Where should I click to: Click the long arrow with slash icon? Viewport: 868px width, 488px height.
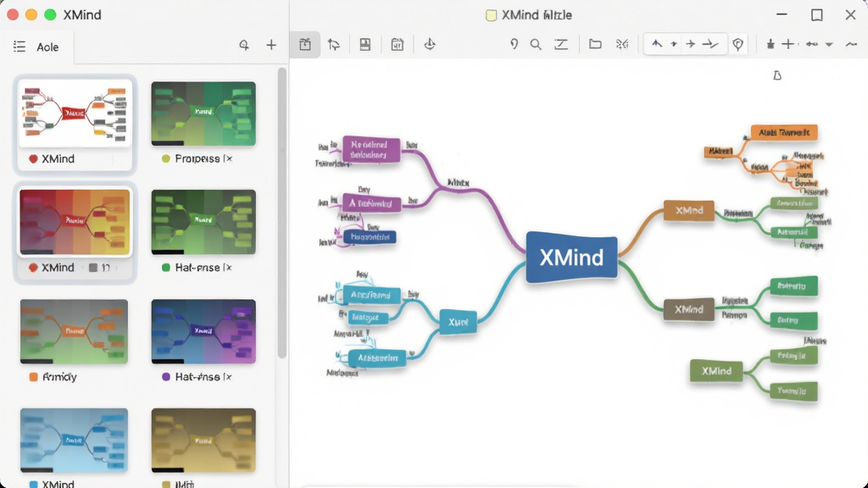(x=710, y=44)
